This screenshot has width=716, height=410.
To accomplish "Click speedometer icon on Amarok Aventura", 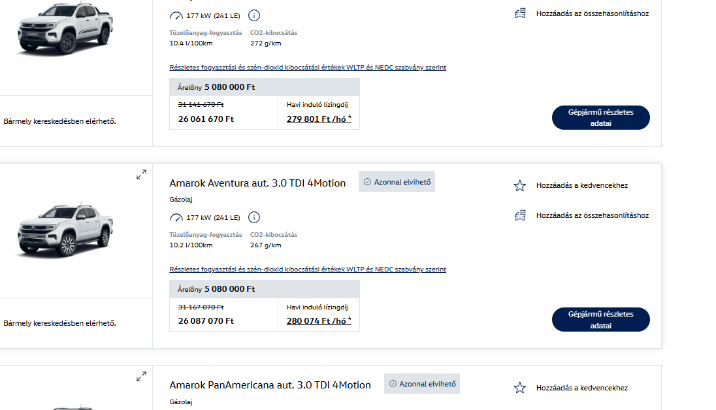I will (176, 218).
